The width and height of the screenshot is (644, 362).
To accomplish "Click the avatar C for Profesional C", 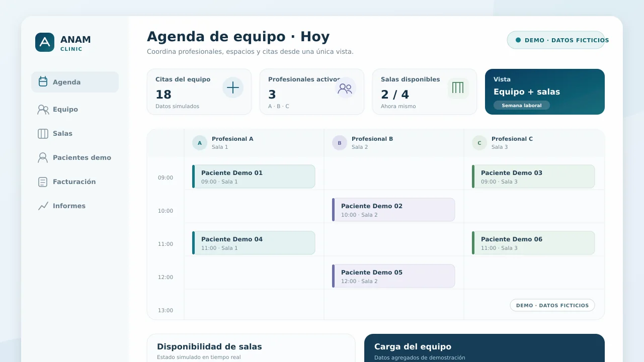I will click(479, 143).
